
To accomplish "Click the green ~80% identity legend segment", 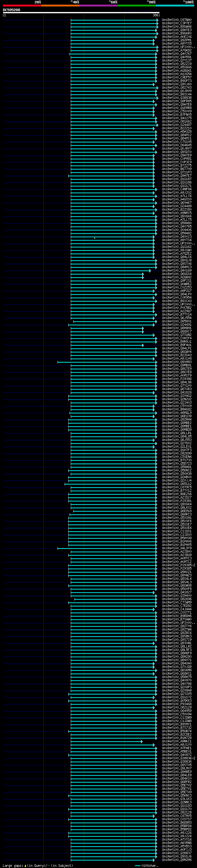I will [137, 6].
